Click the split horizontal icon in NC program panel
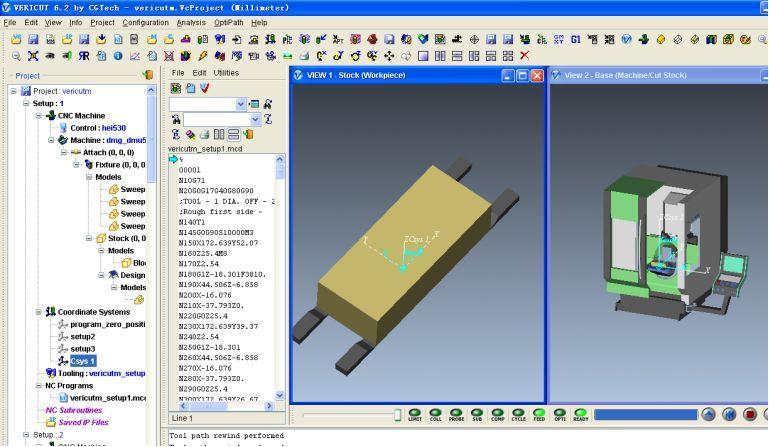 (233, 134)
